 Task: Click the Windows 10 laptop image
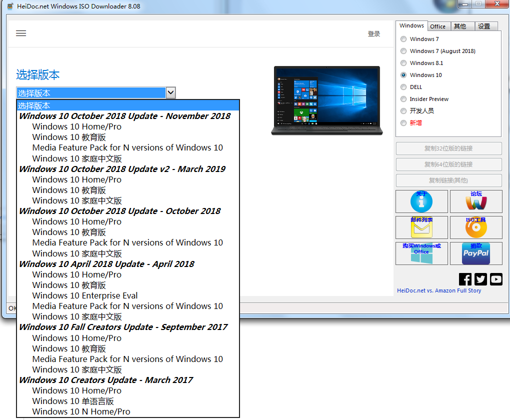pos(327,100)
